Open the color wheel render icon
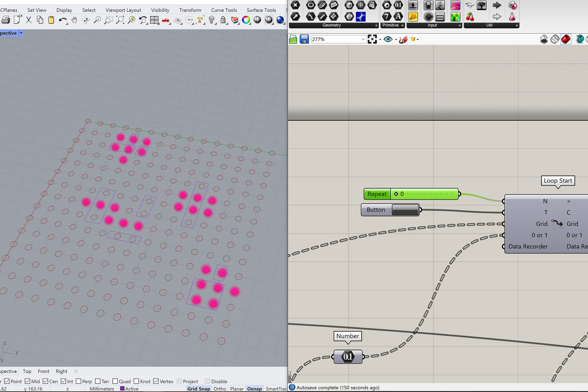Image resolution: width=588 pixels, height=392 pixels. pos(246,20)
